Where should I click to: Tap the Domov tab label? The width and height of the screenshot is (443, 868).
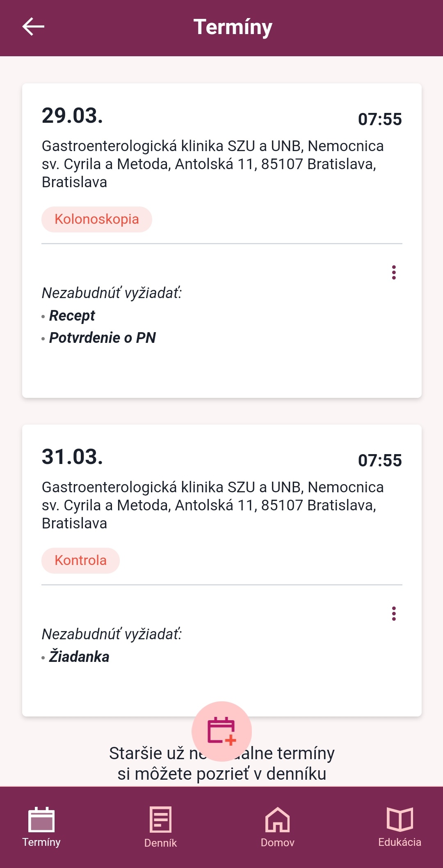point(278,843)
